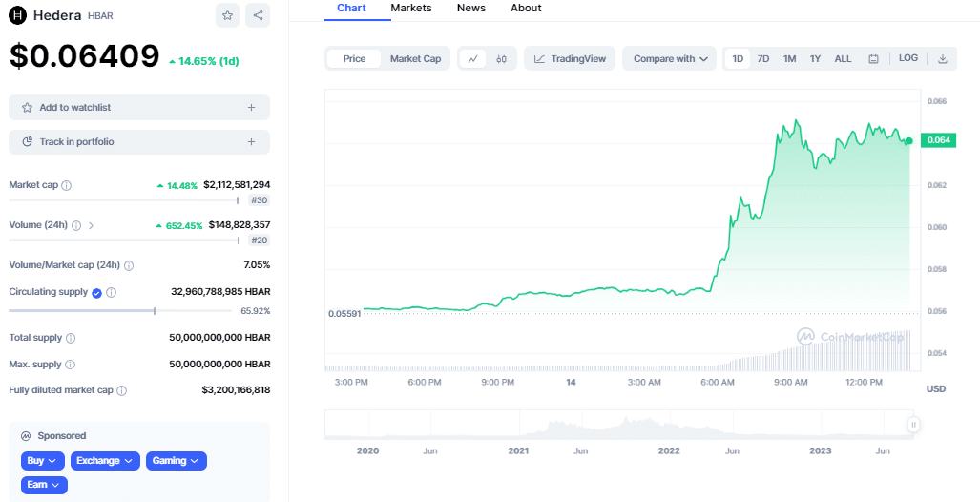Select 7D time range

click(x=763, y=59)
